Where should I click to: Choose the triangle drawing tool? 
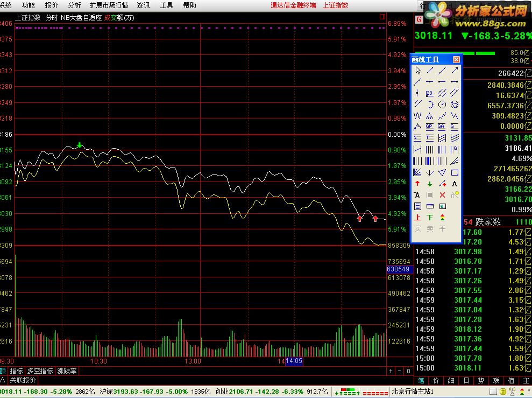(x=442, y=173)
